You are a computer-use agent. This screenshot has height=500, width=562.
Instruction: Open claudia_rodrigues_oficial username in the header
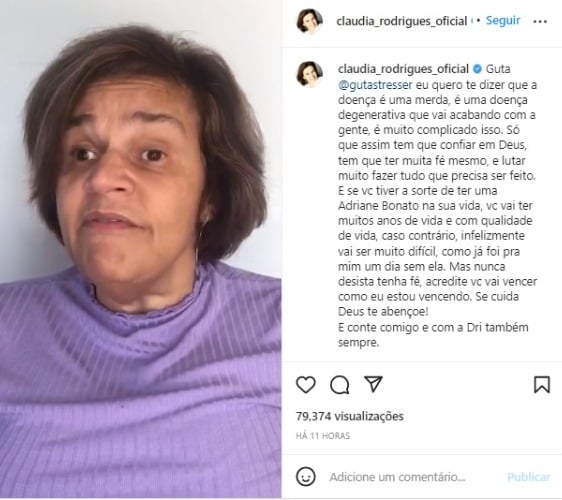point(402,21)
